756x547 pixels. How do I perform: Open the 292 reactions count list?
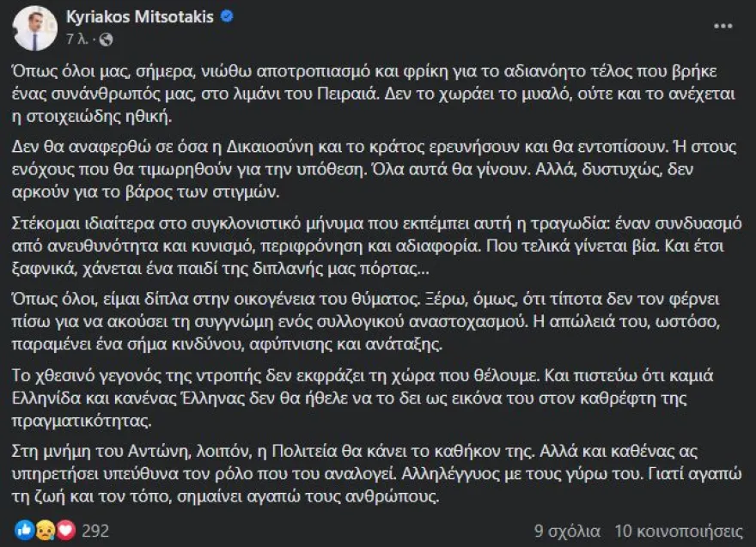point(94,531)
